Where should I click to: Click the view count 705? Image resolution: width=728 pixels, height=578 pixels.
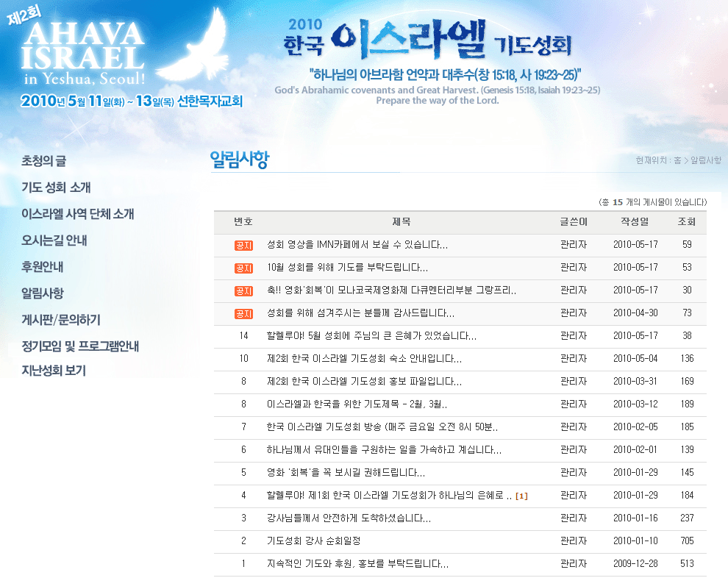coord(687,540)
